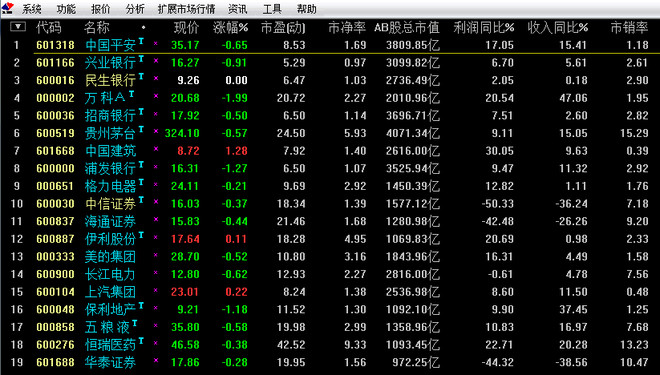The width and height of the screenshot is (660, 375).
Task: Click the T marker beside 保利地产
Action: tap(141, 306)
